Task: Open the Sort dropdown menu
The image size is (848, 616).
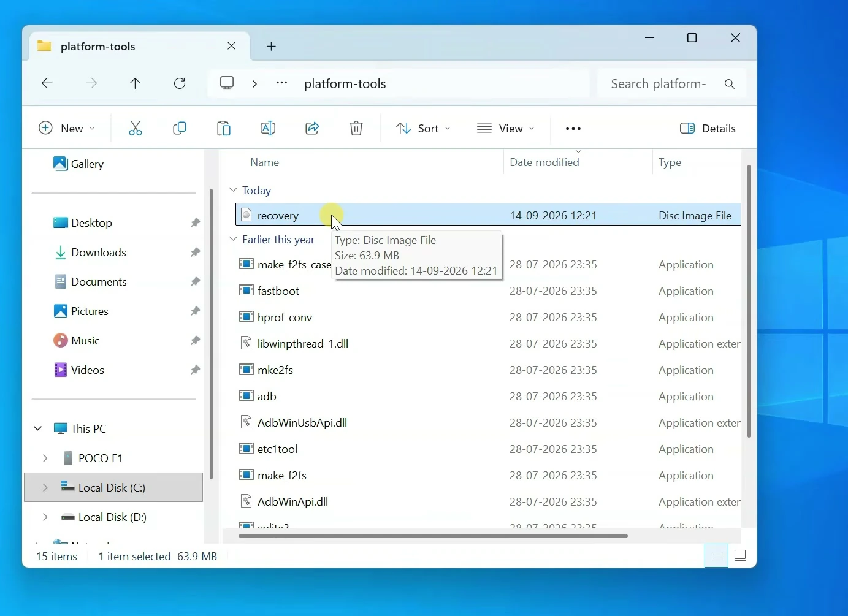Action: (x=423, y=128)
